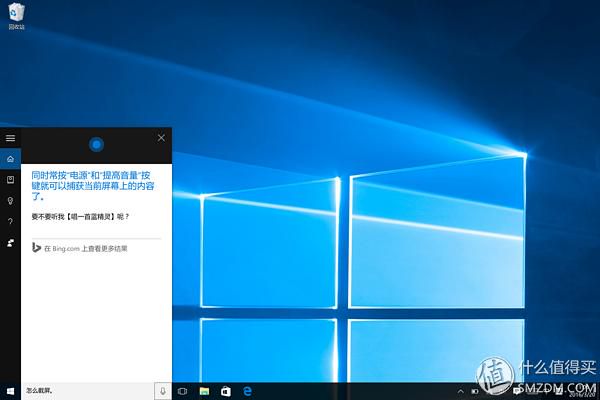Close the Cortana panel
This screenshot has height=400, width=600.
click(x=161, y=138)
